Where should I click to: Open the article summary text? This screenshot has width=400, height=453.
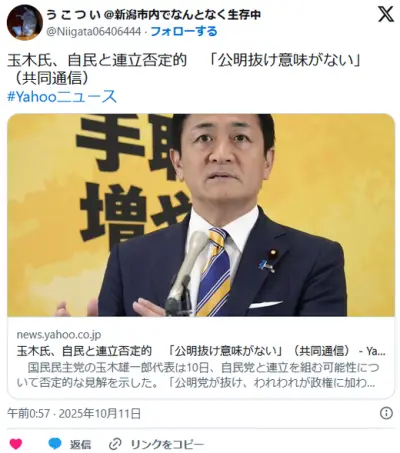[x=198, y=375]
